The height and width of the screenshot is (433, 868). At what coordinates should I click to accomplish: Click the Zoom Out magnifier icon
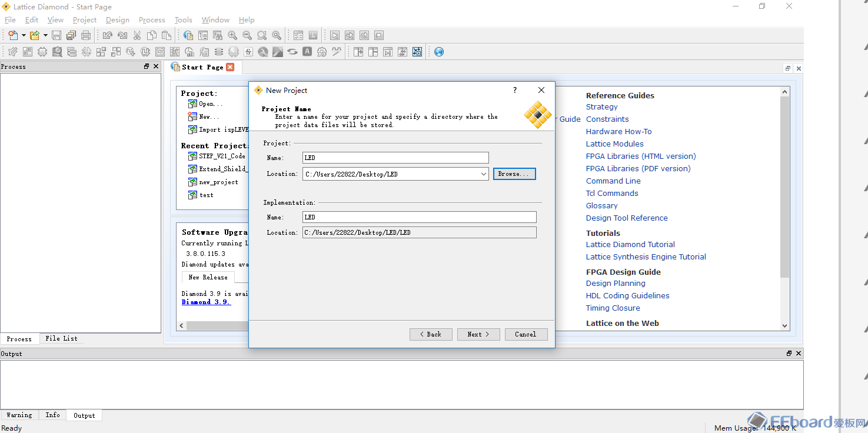pos(247,35)
